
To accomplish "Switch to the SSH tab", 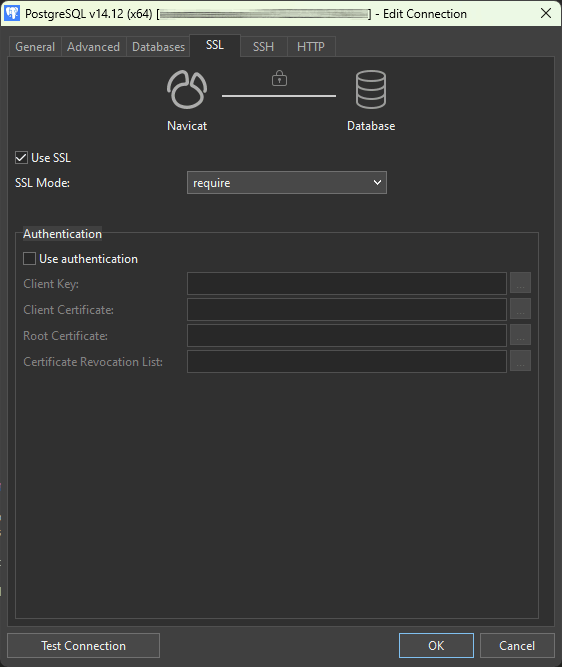I will (263, 47).
